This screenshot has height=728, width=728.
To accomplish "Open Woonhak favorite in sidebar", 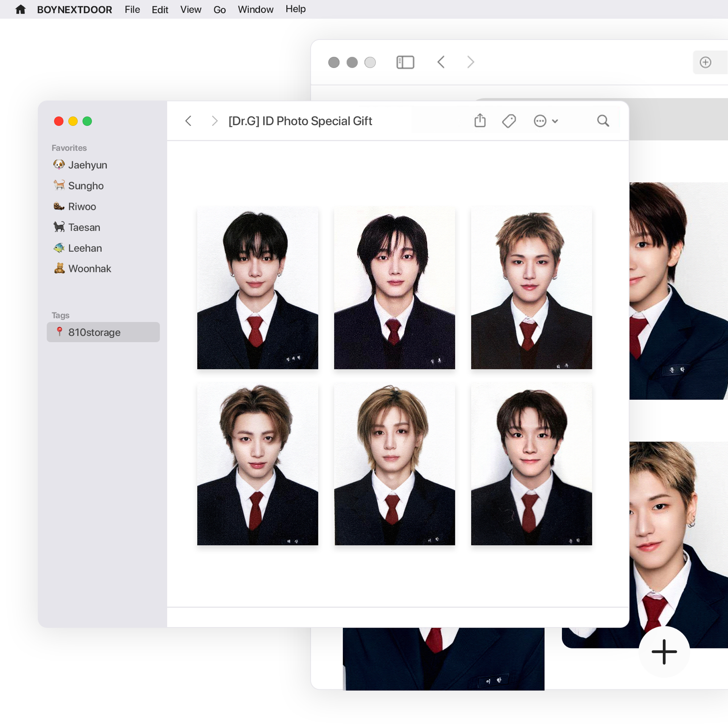I will click(x=89, y=268).
